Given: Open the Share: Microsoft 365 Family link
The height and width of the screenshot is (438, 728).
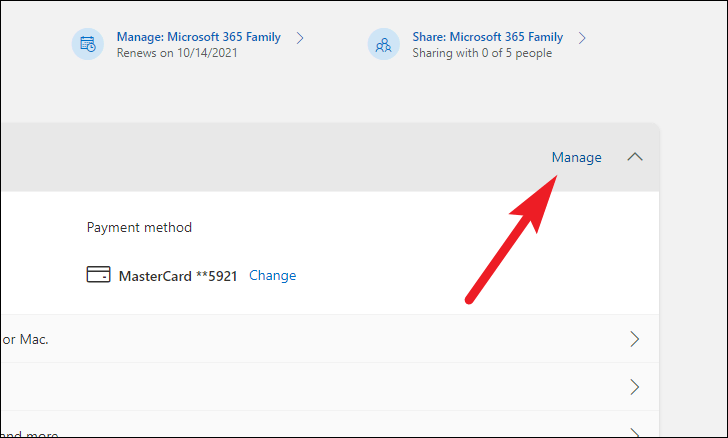Looking at the screenshot, I should tap(488, 37).
